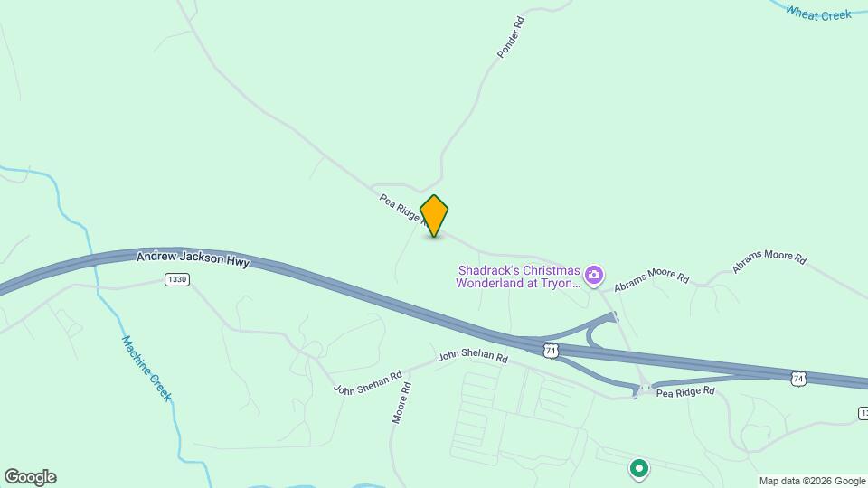Click the far-right Abrams Moore Rd label

tap(769, 260)
